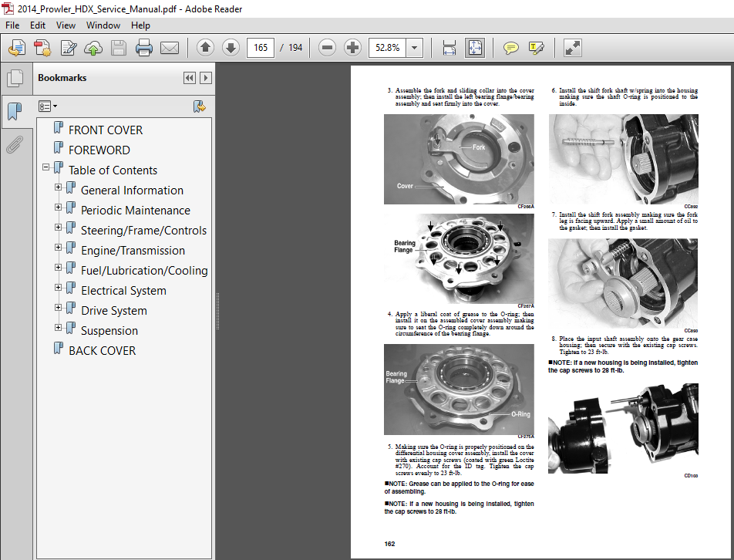The image size is (734, 560).
Task: Open the Electrical System bookmark
Action: [123, 291]
